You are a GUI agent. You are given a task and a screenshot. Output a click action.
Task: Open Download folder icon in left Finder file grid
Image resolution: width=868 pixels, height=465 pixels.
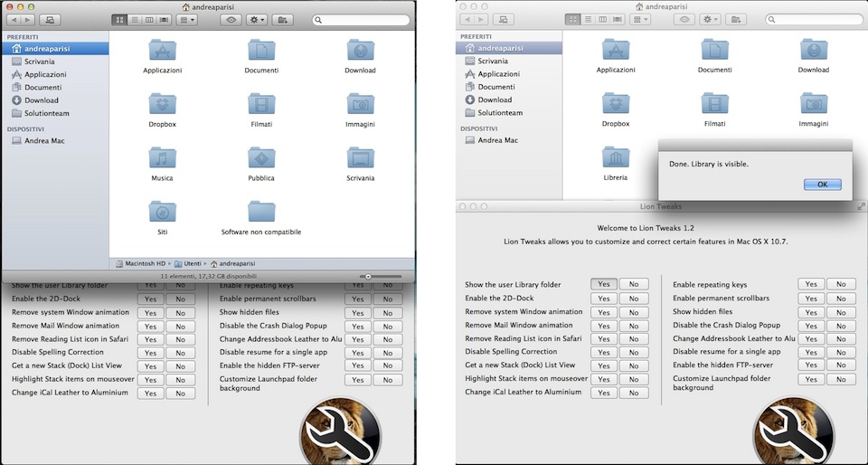361,50
